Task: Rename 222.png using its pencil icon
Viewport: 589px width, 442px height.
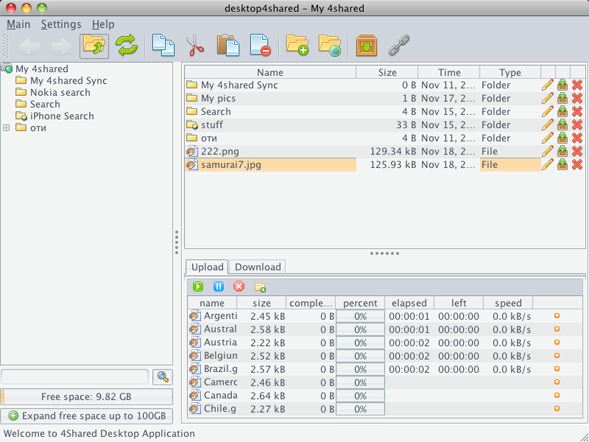Action: pyautogui.click(x=547, y=151)
